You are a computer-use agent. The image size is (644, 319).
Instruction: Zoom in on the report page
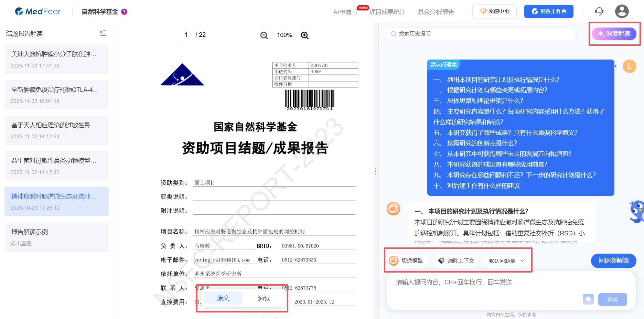click(x=304, y=35)
